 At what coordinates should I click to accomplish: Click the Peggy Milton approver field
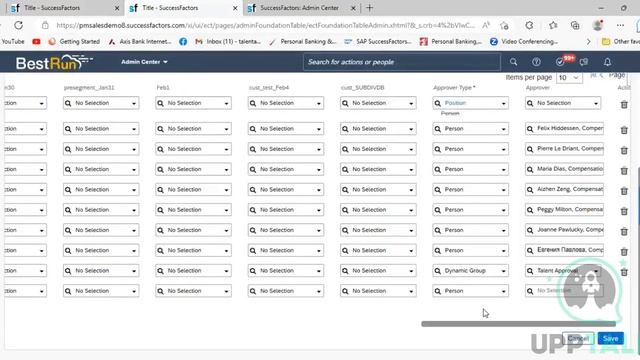[564, 210]
